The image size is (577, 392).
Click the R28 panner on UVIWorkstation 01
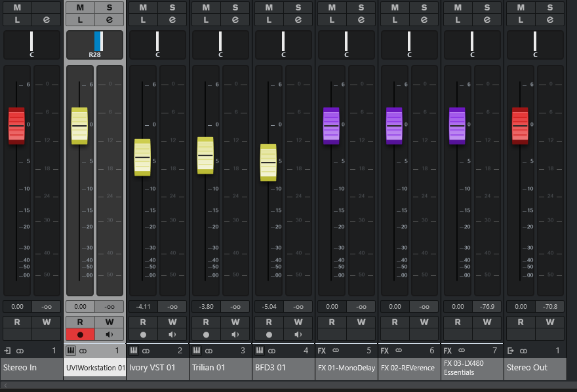[94, 45]
